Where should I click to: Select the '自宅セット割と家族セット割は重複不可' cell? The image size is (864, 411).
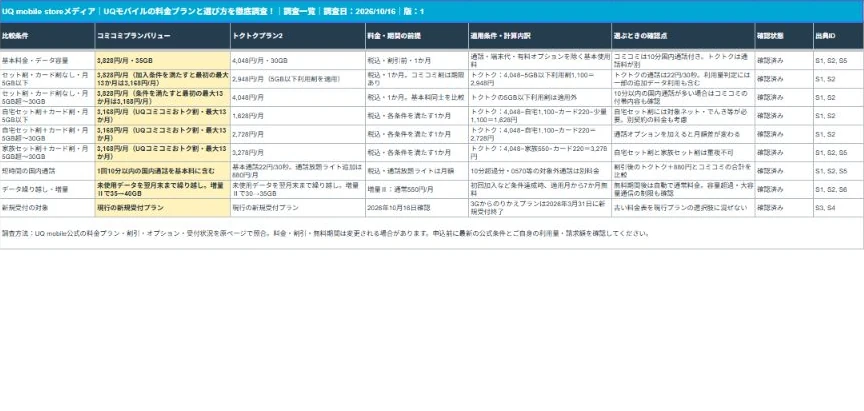683,153
